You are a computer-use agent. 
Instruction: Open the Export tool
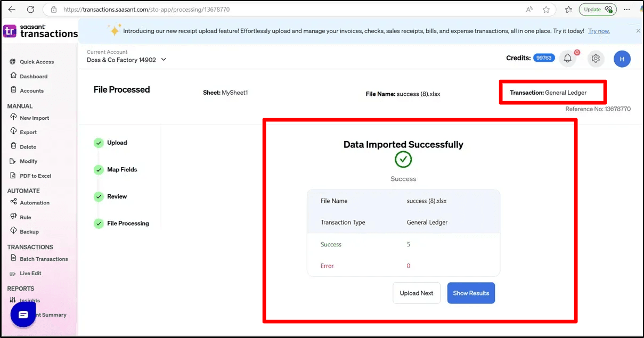pyautogui.click(x=29, y=132)
